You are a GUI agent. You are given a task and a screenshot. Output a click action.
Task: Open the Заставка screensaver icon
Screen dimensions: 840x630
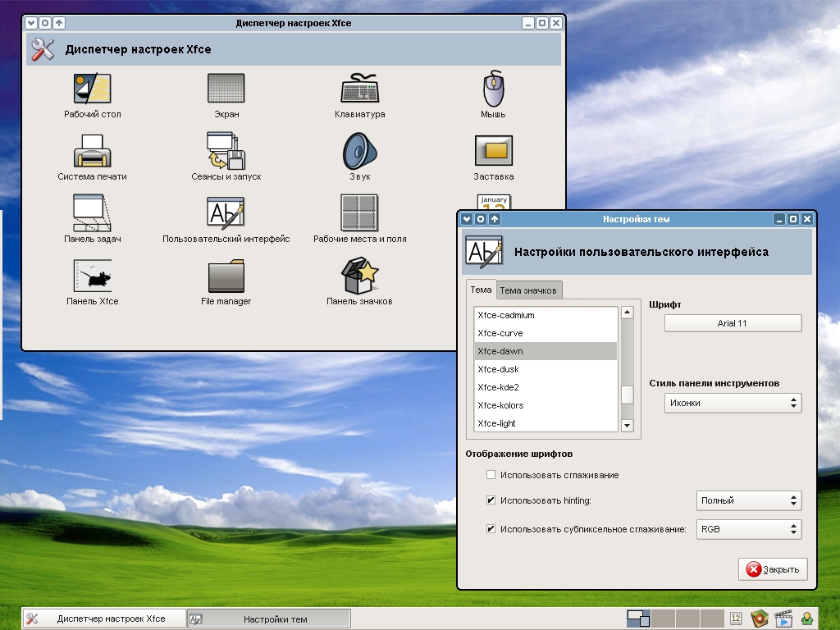point(493,151)
